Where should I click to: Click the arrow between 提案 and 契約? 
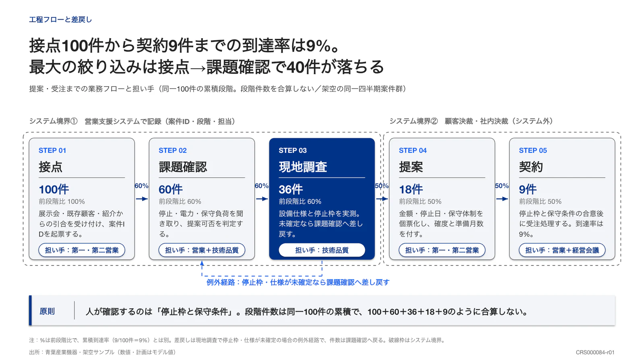(x=502, y=199)
